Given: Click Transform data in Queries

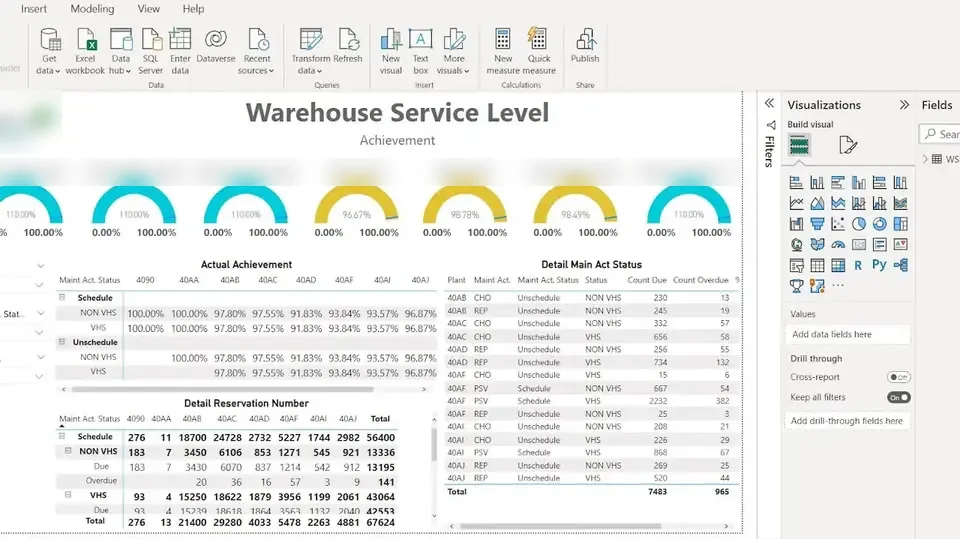Looking at the screenshot, I should pyautogui.click(x=310, y=51).
